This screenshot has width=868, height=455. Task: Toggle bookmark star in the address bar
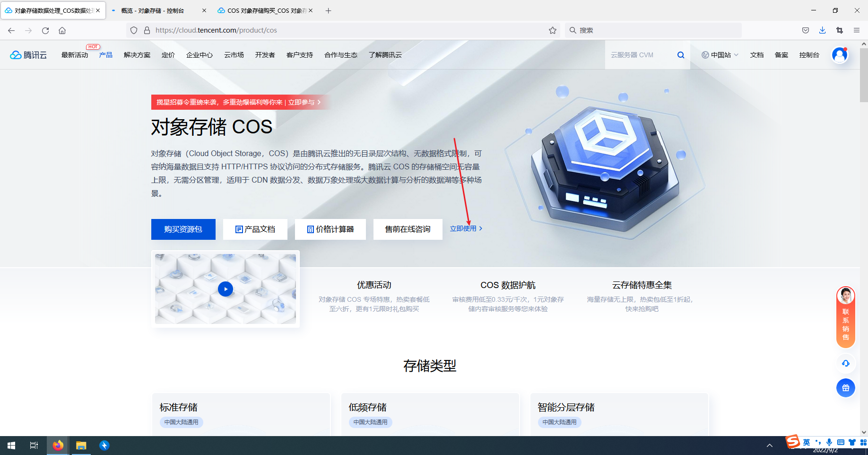tap(552, 30)
